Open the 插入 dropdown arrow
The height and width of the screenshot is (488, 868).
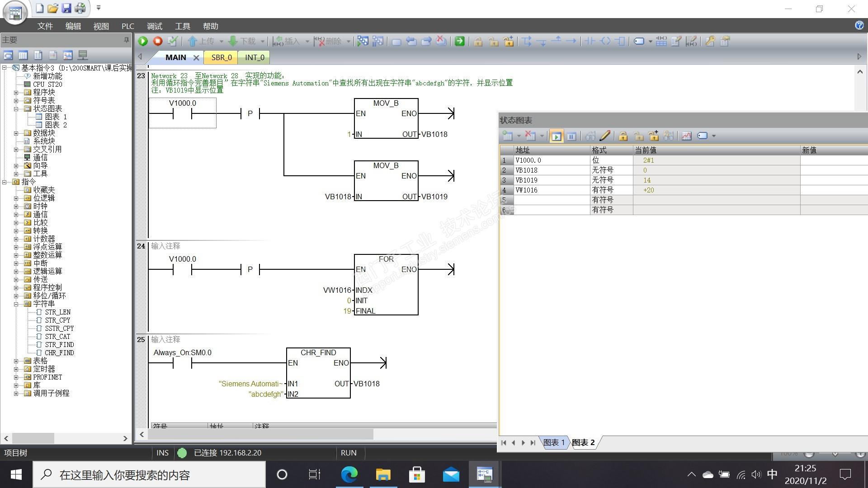tap(307, 42)
